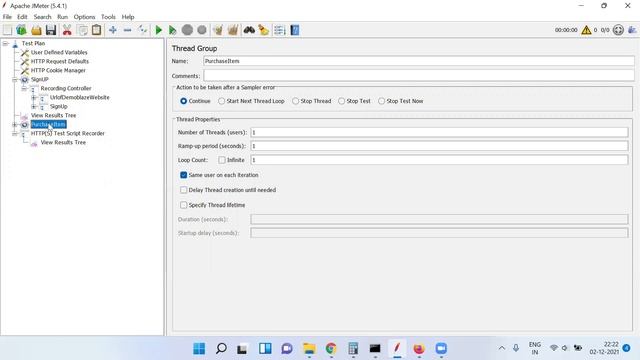Screen dimensions: 640x360
Task: Enable Specify Thread lifetime checkbox
Action: (x=184, y=205)
